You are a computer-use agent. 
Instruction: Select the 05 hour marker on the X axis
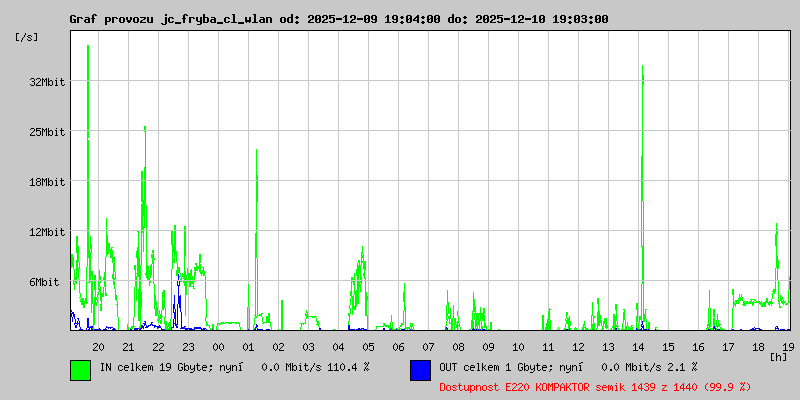[x=368, y=346]
